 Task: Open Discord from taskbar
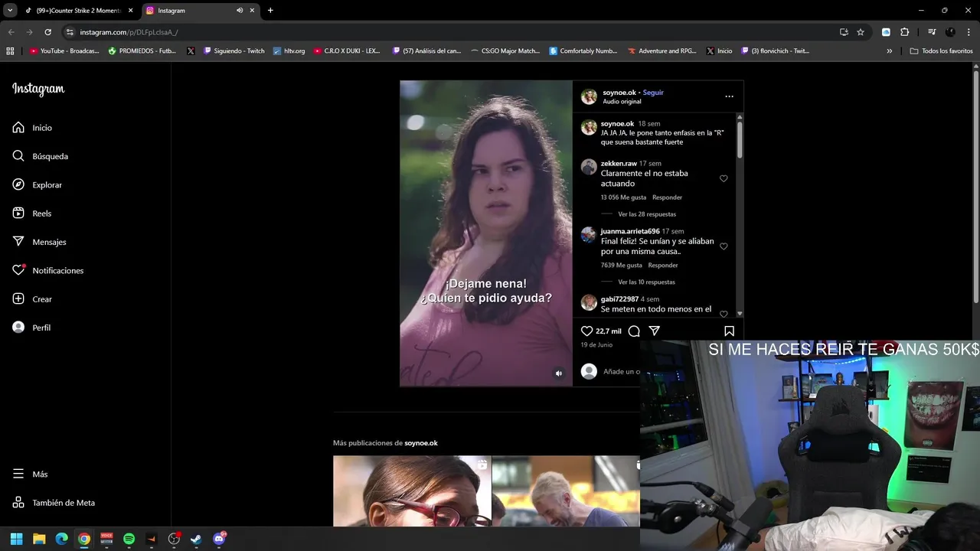coord(219,539)
